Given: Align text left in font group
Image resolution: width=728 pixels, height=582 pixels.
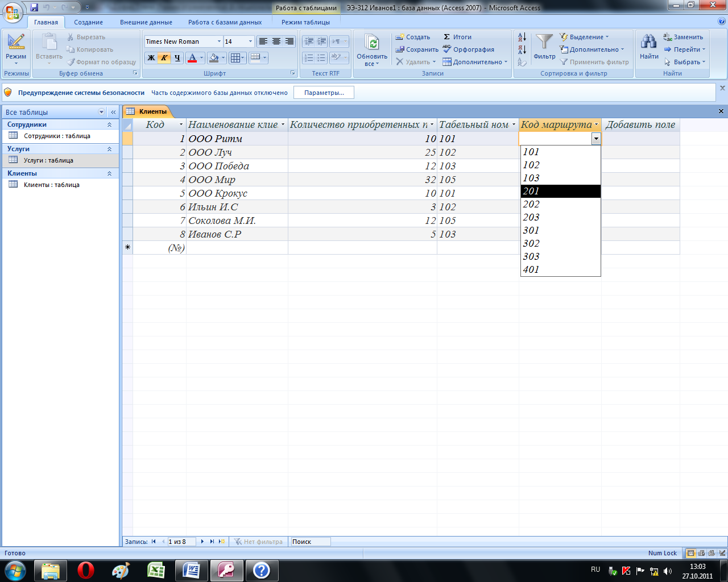Looking at the screenshot, I should 263,41.
